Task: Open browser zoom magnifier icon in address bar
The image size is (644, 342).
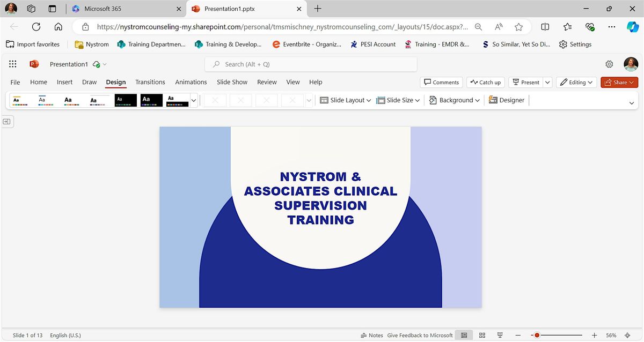Action: click(478, 27)
